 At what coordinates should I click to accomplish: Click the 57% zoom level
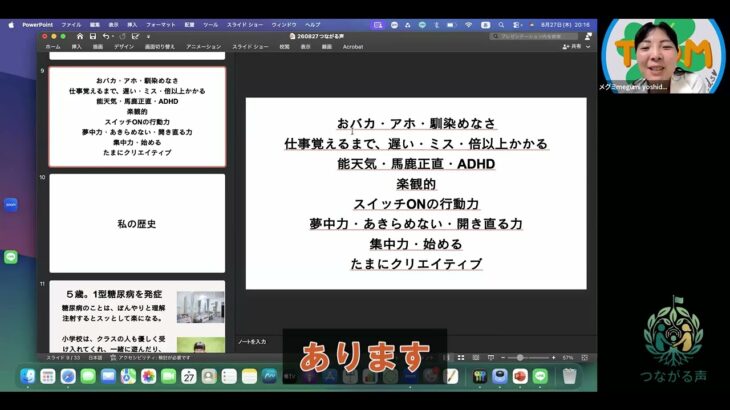pos(568,357)
